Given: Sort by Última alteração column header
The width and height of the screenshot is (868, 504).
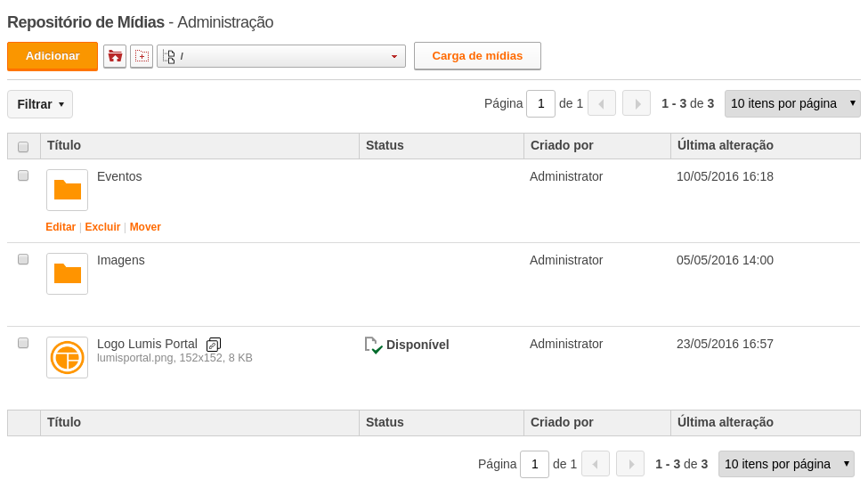Looking at the screenshot, I should [726, 145].
